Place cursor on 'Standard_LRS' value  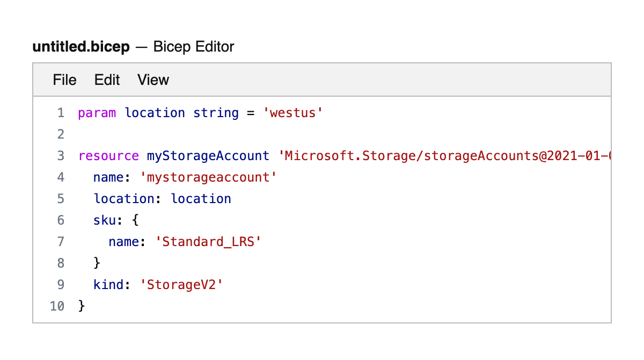[208, 242]
